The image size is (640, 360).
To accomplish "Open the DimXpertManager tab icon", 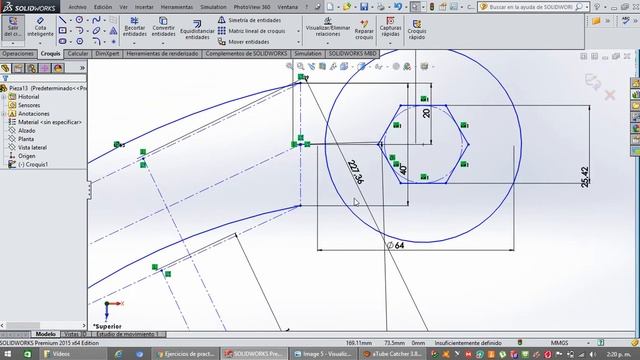I will (45, 68).
